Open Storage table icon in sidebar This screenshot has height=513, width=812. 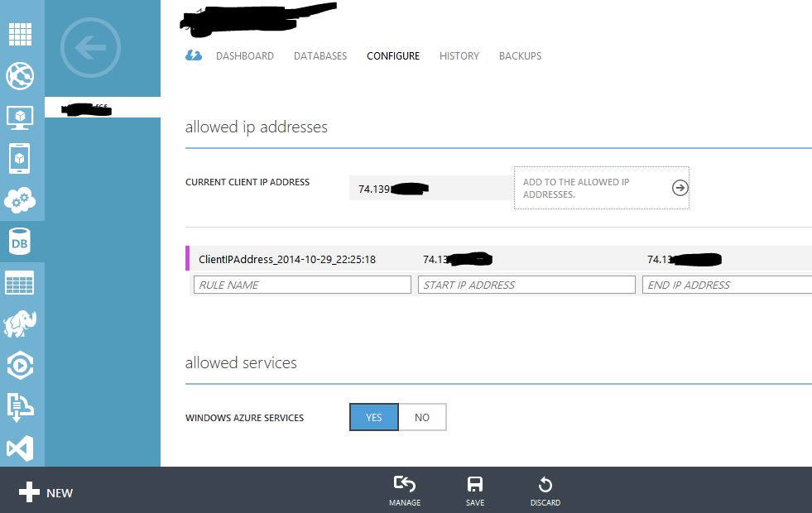pyautogui.click(x=20, y=283)
